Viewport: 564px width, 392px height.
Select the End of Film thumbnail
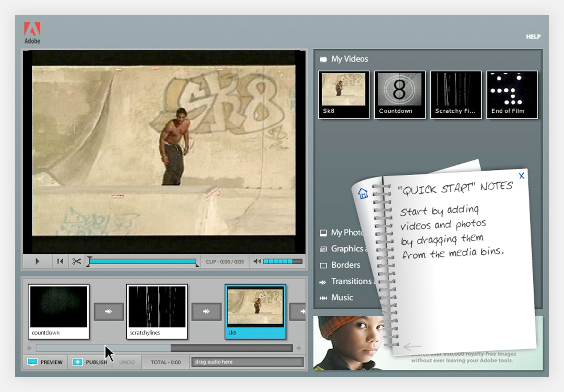click(512, 95)
